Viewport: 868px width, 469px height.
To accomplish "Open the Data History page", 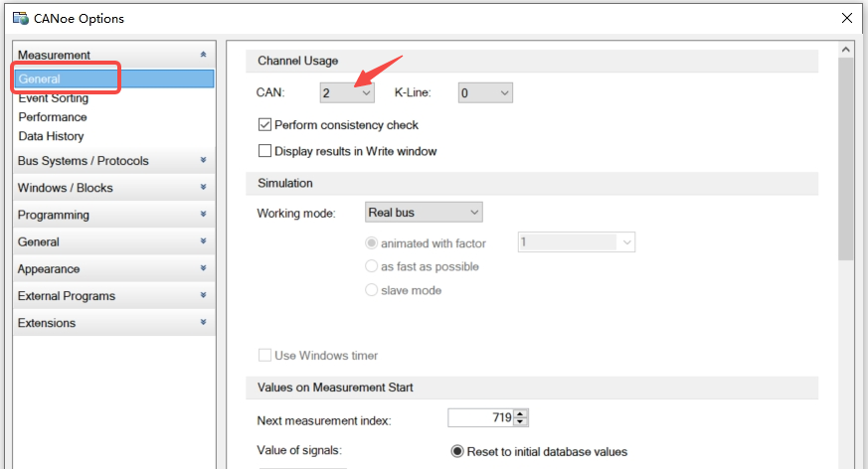I will click(51, 136).
